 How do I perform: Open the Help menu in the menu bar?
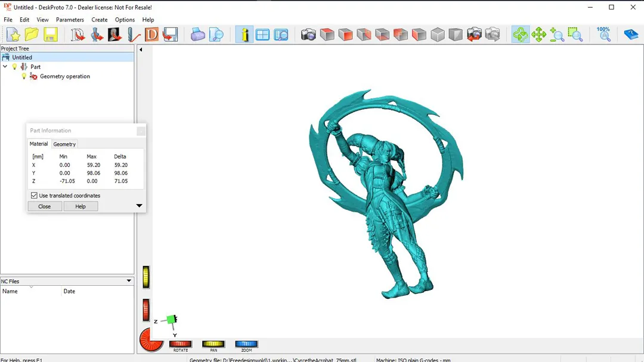148,20
